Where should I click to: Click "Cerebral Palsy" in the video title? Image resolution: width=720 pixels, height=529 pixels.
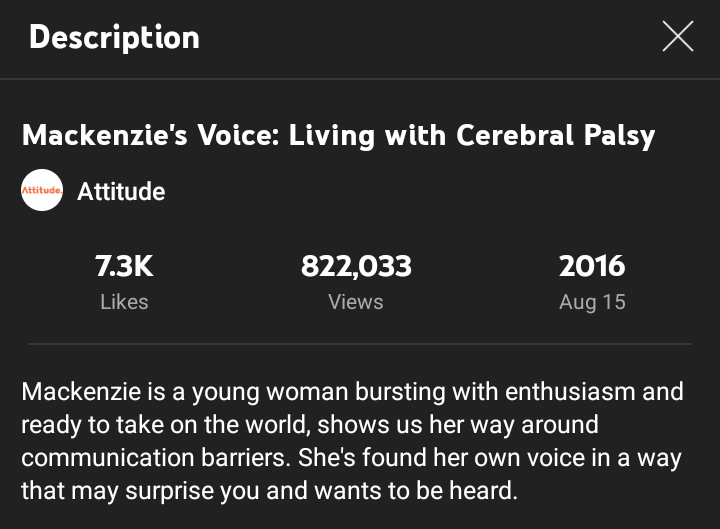tap(556, 135)
